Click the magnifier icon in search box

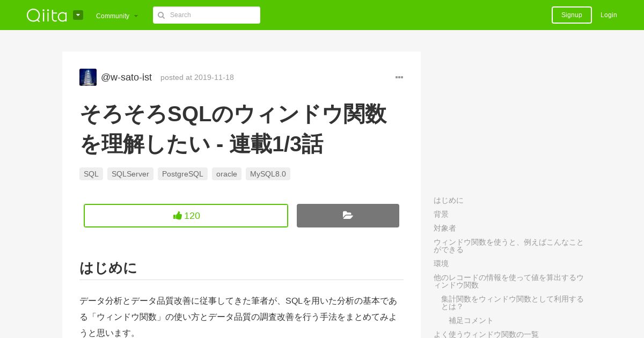[x=161, y=15]
